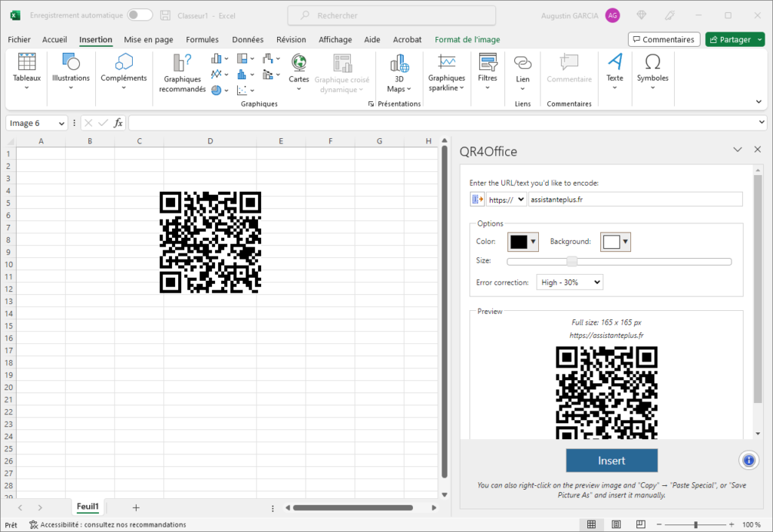Open the Background color dropdown in Options
The image size is (773, 532).
pos(615,241)
